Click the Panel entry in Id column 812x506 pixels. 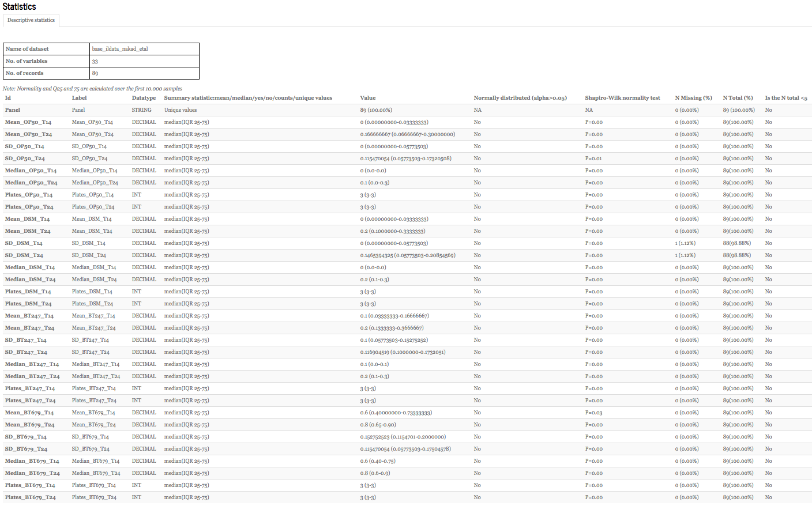click(13, 110)
